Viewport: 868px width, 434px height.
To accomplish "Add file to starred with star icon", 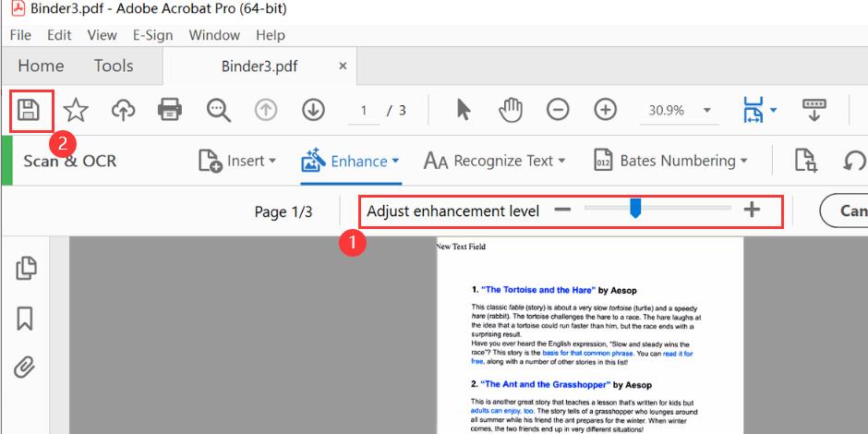I will point(76,110).
